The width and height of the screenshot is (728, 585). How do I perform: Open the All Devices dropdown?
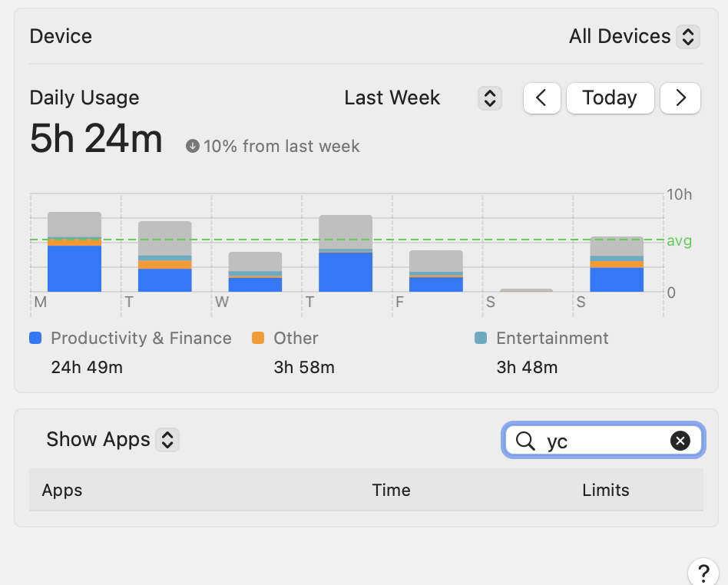634,36
